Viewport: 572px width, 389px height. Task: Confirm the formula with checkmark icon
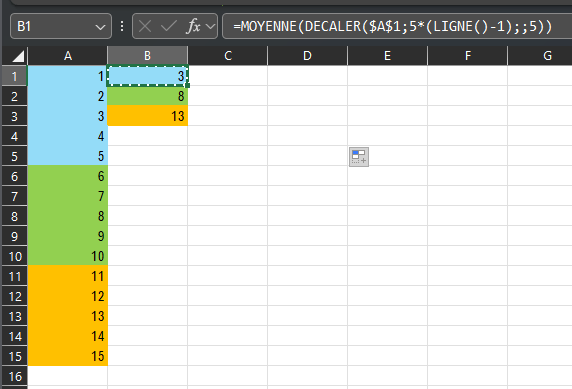tap(169, 26)
